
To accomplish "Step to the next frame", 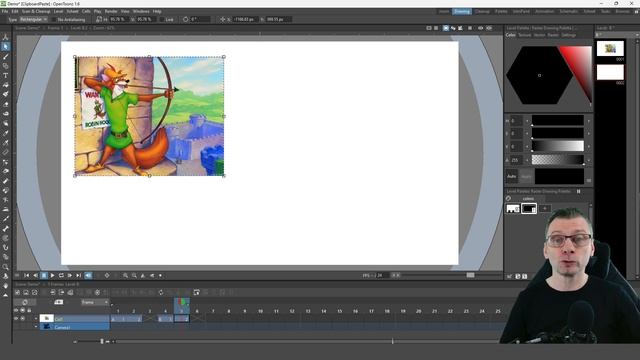I will (x=70, y=276).
